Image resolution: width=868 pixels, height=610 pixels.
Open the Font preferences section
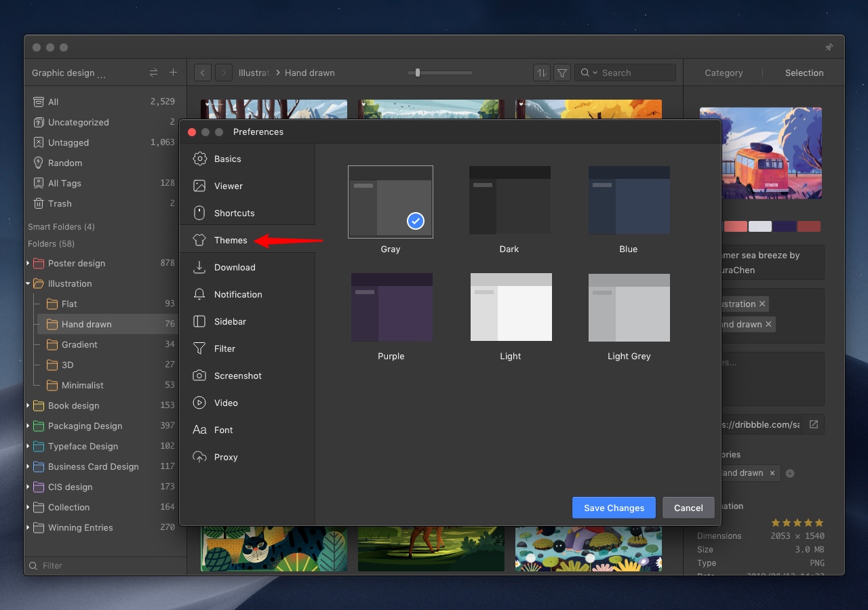(248, 430)
